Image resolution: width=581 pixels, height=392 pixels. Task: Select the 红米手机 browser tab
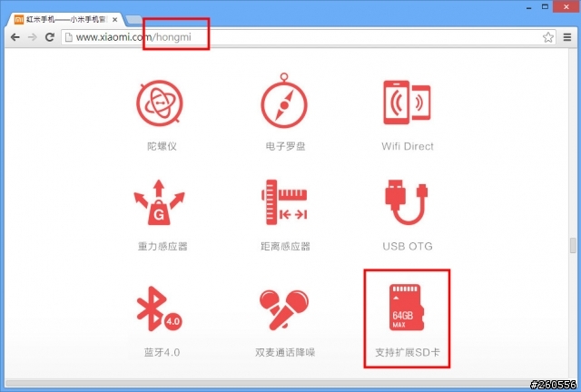coord(65,19)
